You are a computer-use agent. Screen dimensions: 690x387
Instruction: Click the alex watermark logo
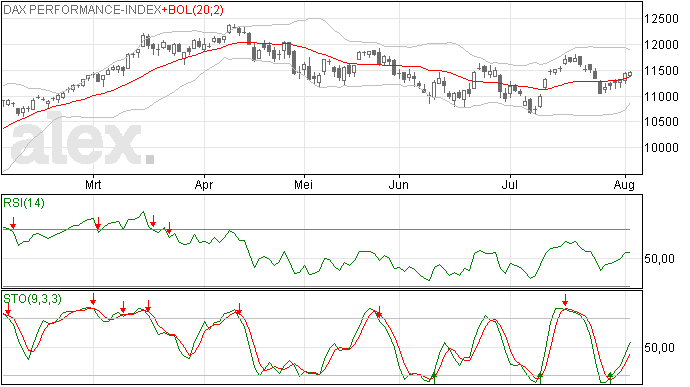coord(82,140)
